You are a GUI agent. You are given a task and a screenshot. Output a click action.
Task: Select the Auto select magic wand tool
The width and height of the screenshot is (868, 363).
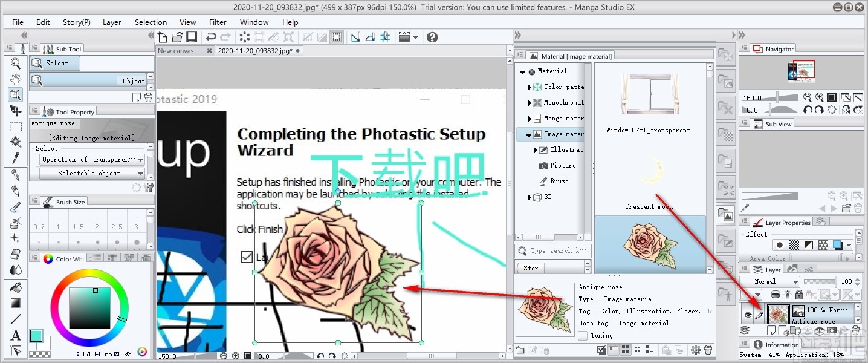(16, 142)
